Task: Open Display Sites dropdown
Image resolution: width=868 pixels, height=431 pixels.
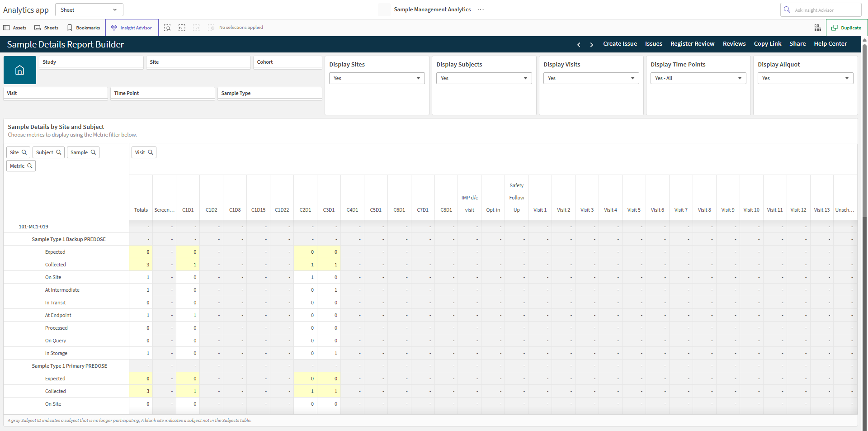Action: pos(377,78)
